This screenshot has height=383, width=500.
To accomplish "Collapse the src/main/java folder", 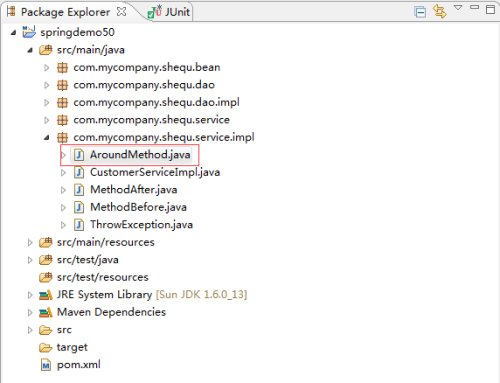I will (x=30, y=50).
